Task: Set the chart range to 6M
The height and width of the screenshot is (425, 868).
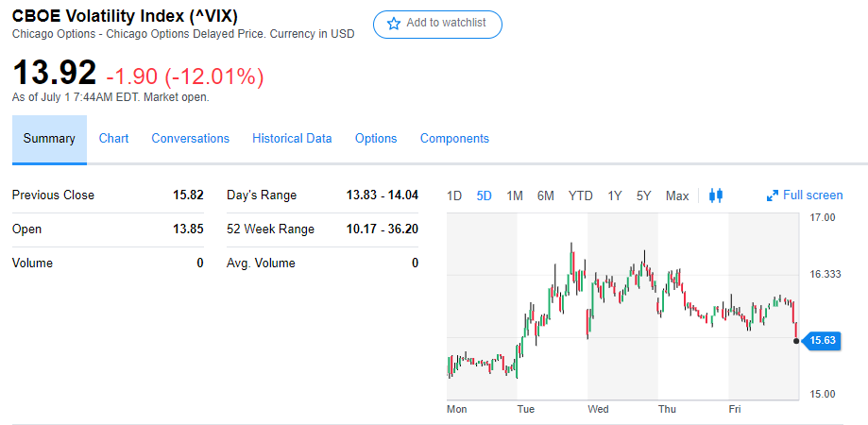Action: [x=545, y=195]
